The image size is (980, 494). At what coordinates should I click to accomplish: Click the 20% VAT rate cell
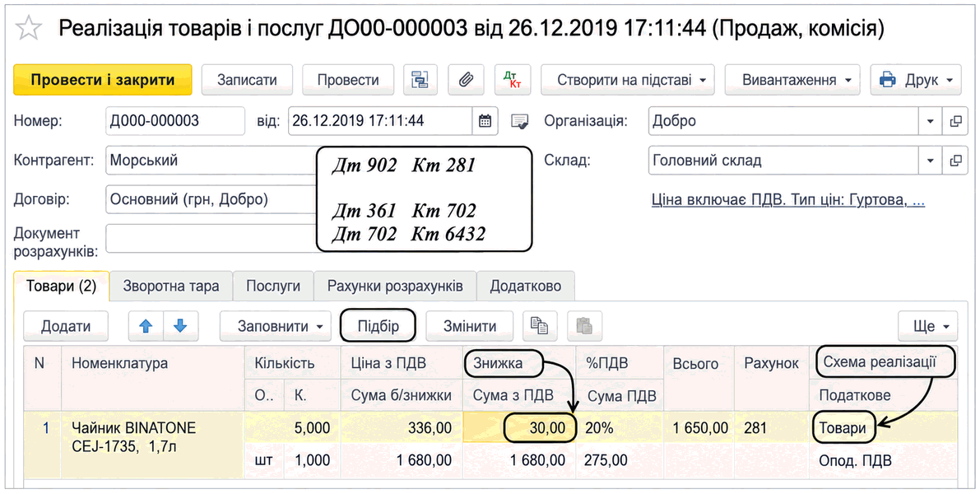(x=620, y=428)
